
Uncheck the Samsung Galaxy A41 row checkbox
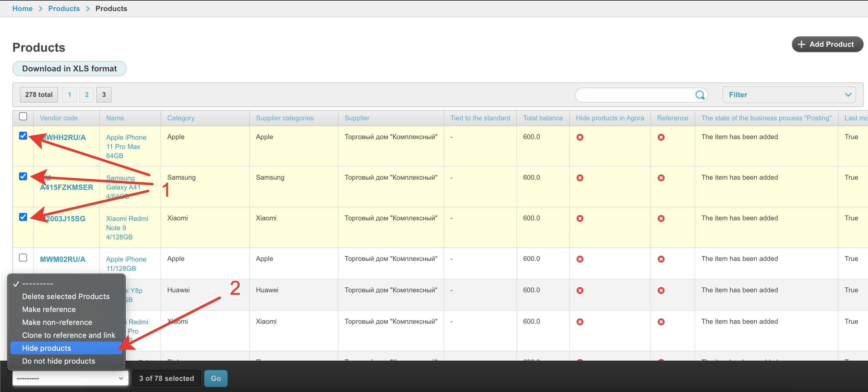point(23,176)
